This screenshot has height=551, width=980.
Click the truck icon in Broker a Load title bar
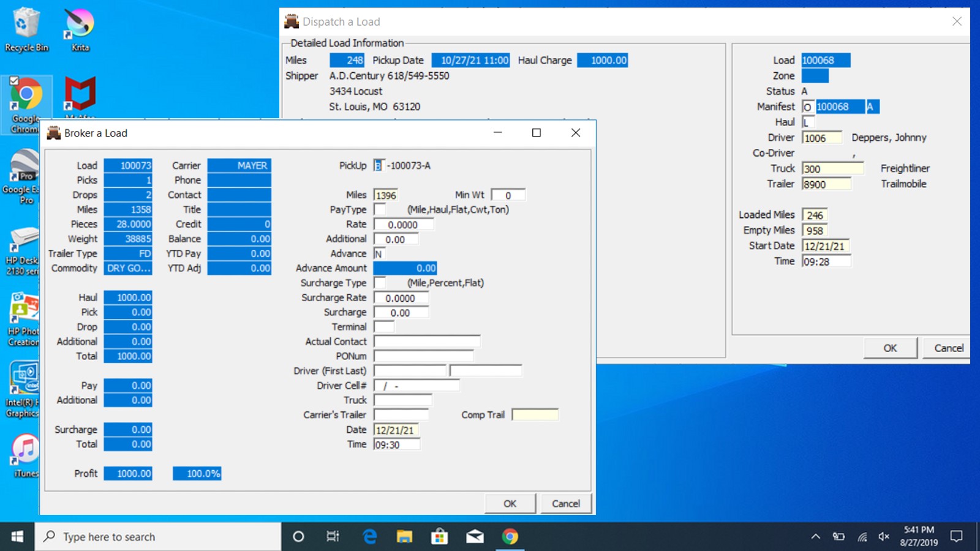(55, 132)
